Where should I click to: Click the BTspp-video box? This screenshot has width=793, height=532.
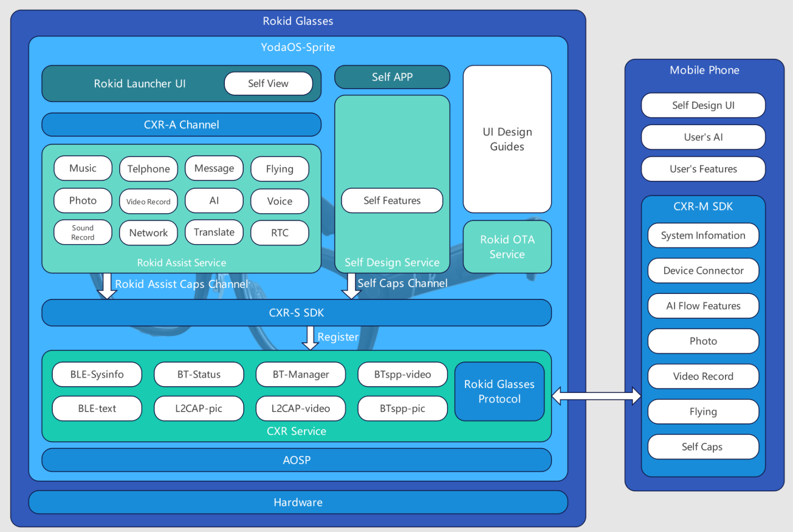point(402,375)
